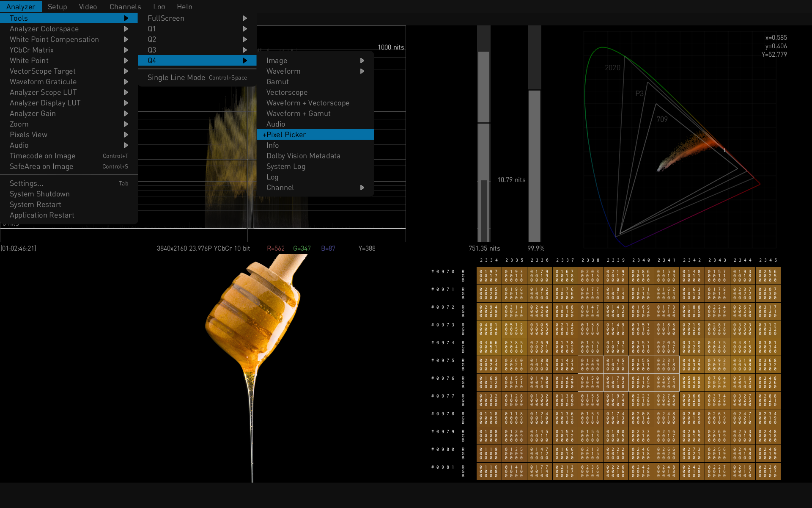Choose Single Line Mode

[176, 77]
